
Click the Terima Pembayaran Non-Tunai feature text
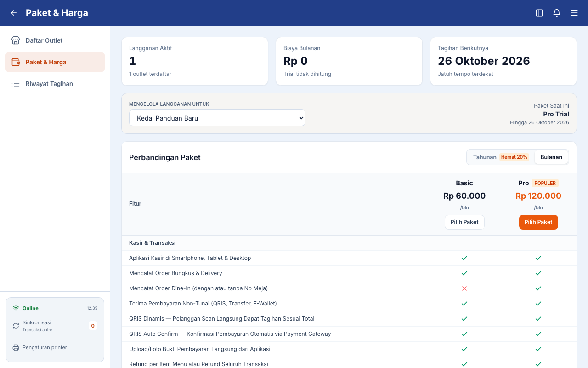coord(203,304)
